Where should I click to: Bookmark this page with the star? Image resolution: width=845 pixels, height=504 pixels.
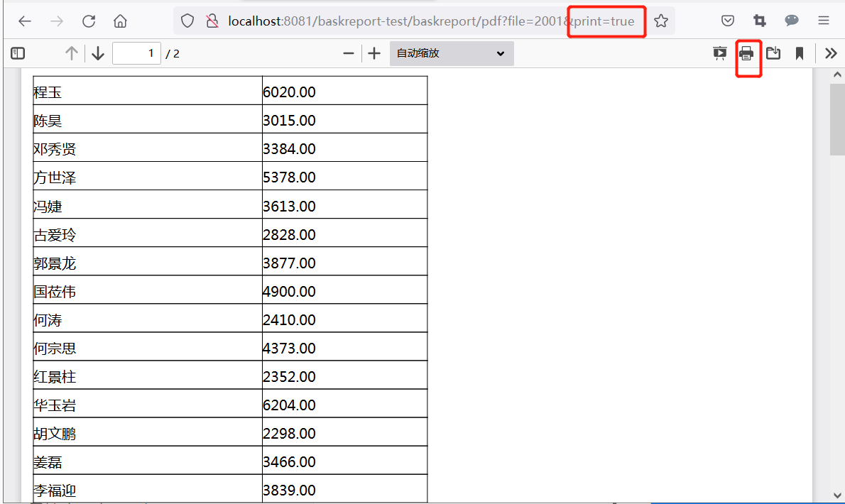click(x=660, y=21)
